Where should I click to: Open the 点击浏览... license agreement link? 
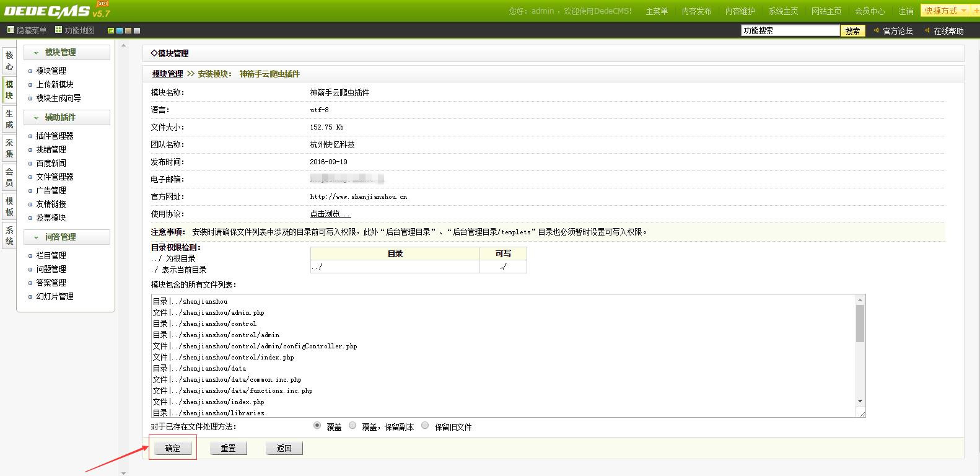pos(330,214)
